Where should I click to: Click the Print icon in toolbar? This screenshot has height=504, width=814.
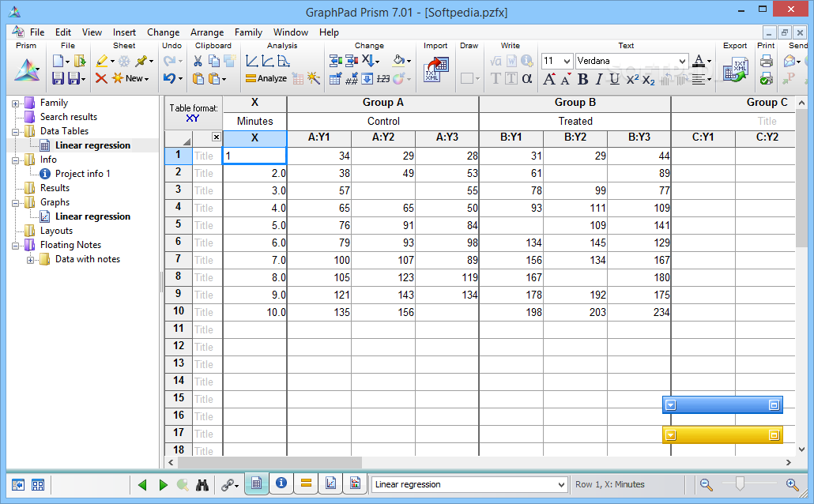(767, 62)
